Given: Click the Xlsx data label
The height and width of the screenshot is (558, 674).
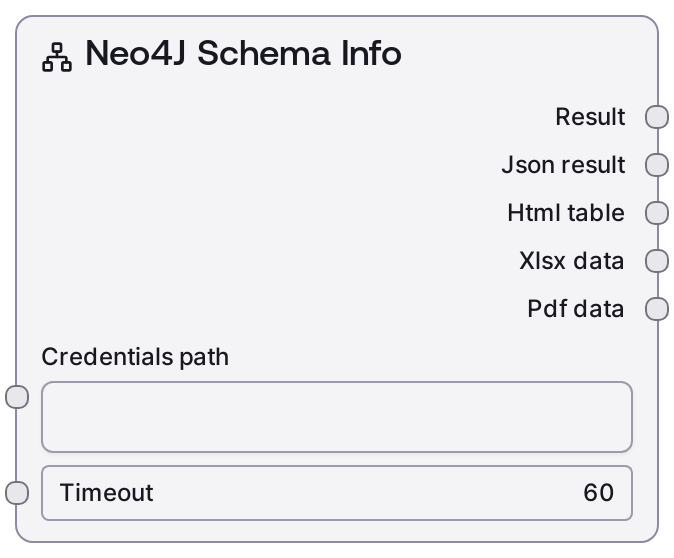Looking at the screenshot, I should [x=572, y=261].
